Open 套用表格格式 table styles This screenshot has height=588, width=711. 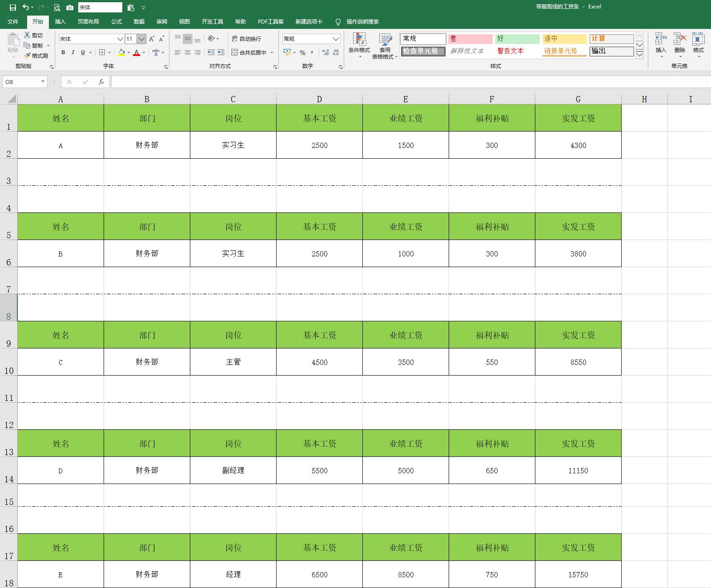[x=385, y=45]
